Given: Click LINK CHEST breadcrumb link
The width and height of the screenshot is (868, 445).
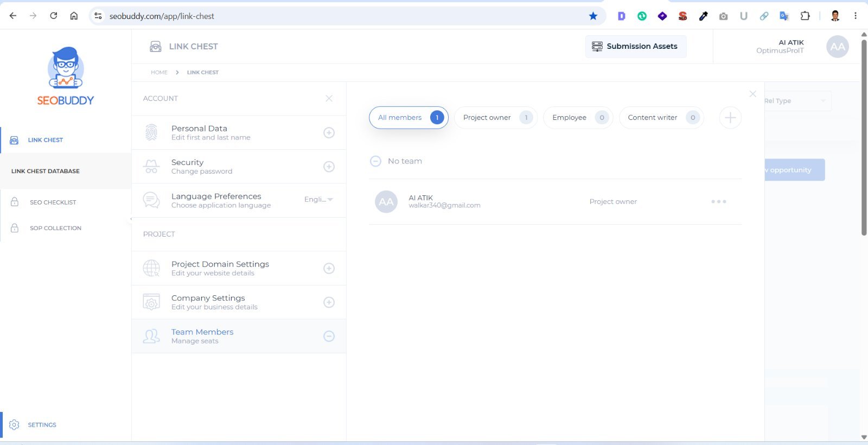Looking at the screenshot, I should (x=203, y=72).
